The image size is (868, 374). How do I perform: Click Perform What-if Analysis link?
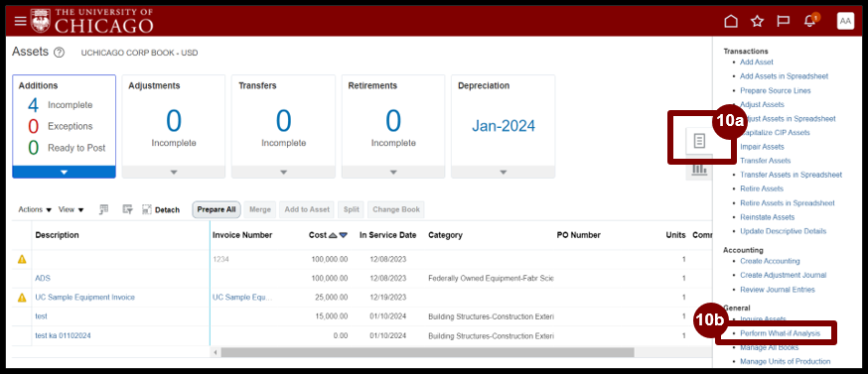780,333
